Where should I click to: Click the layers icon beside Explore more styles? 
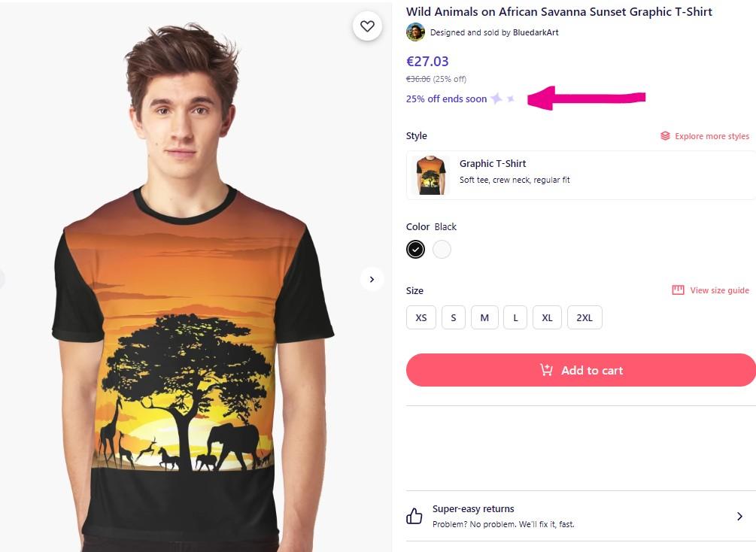click(665, 136)
